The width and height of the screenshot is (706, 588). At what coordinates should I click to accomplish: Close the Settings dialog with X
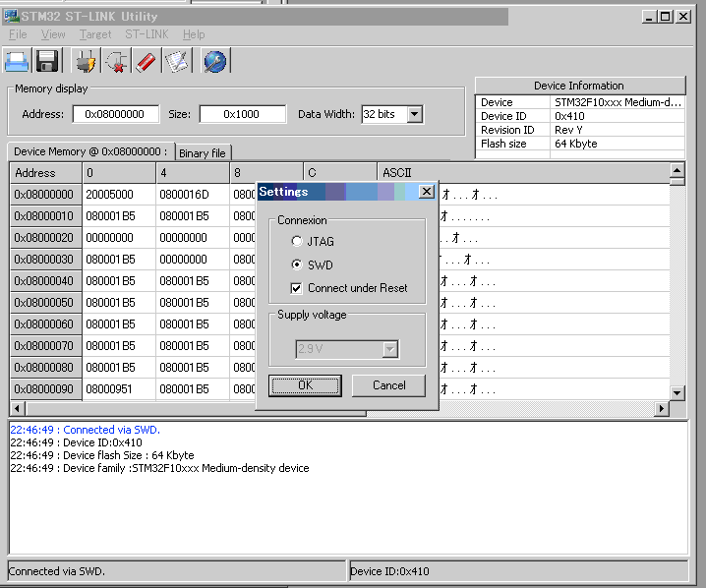[x=427, y=192]
